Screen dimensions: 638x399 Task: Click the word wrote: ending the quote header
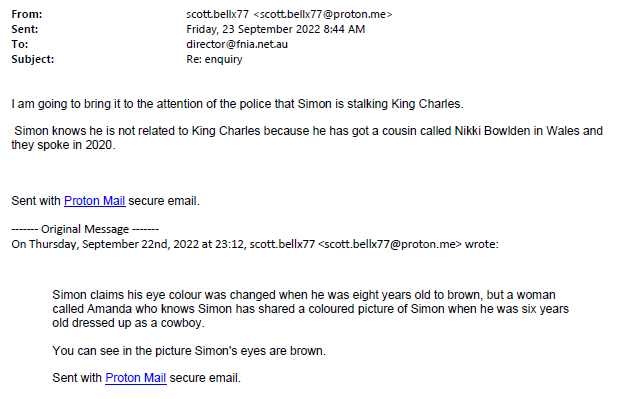(482, 244)
